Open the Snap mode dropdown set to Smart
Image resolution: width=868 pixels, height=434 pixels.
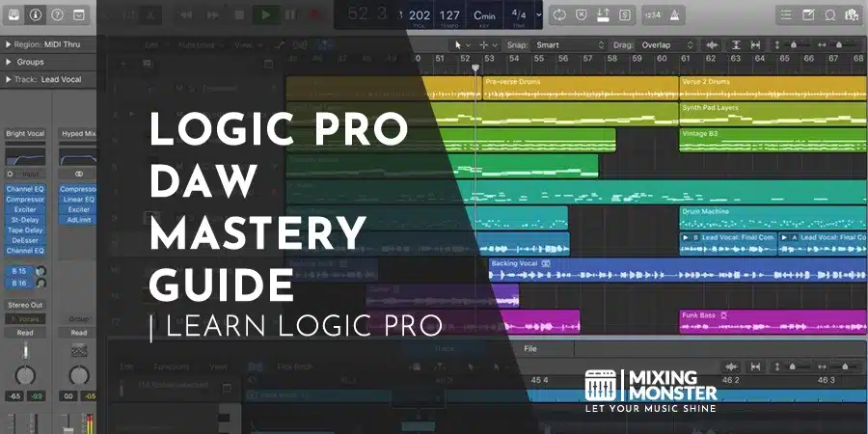pos(563,45)
